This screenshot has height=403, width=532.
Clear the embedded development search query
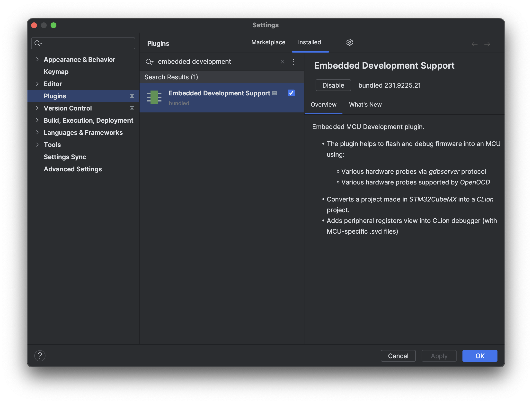tap(282, 62)
